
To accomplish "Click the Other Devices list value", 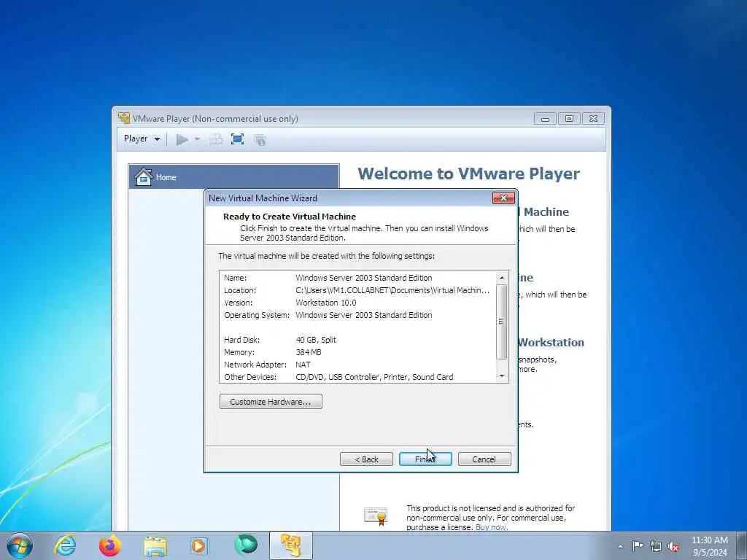I will point(374,377).
